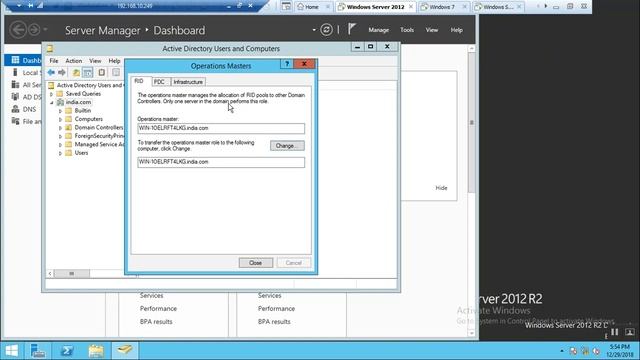Open the Action menu in ADUC
Viewport: 640px width, 360px height.
click(x=74, y=61)
